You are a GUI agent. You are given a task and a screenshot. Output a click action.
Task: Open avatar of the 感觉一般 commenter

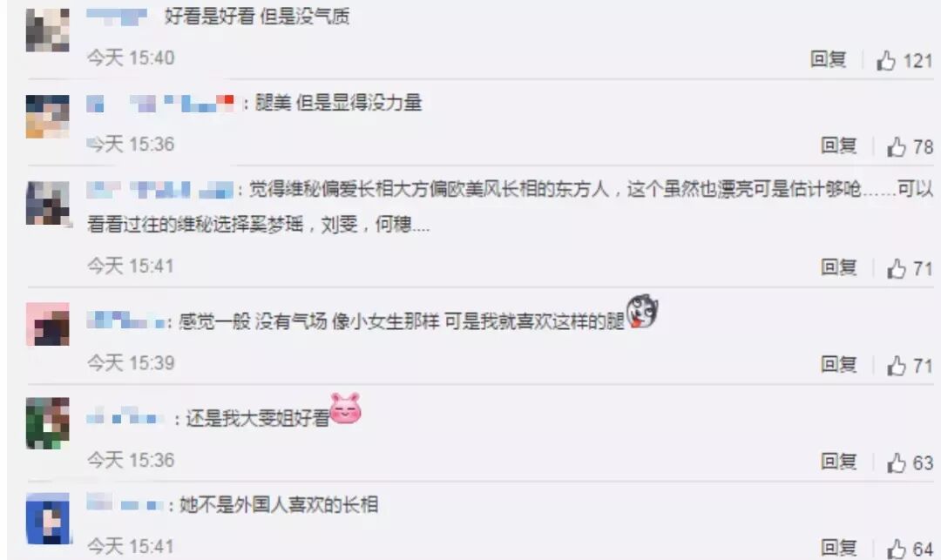pyautogui.click(x=47, y=324)
